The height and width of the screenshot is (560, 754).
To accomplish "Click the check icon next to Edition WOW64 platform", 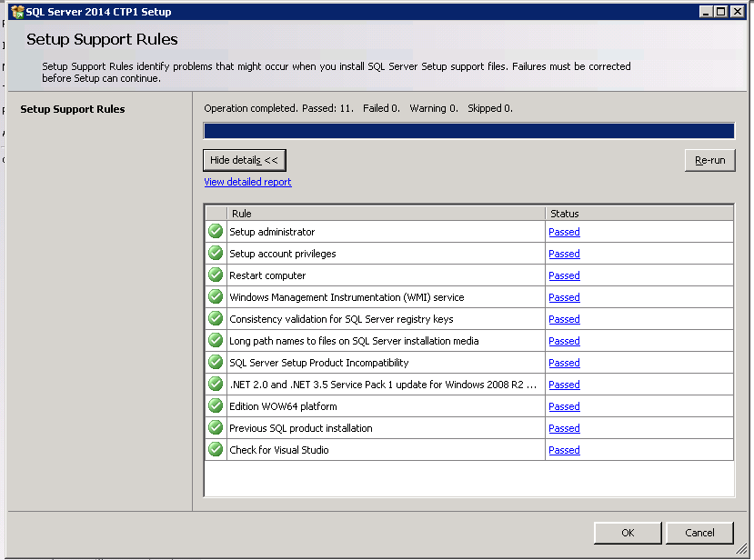I will (x=216, y=406).
